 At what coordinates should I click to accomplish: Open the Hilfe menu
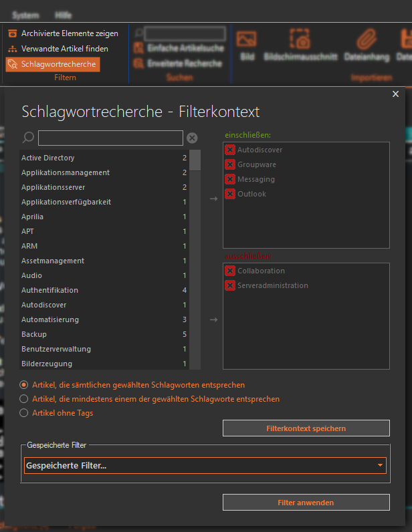pos(64,15)
